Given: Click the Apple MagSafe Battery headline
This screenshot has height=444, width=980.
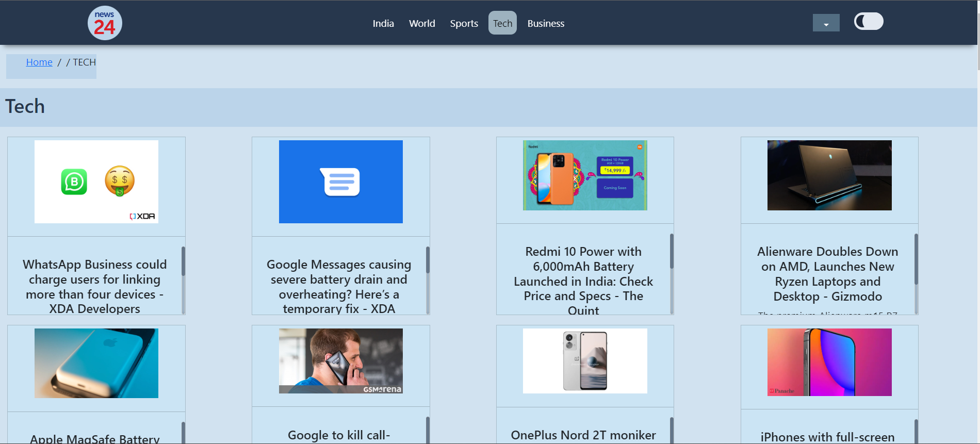Looking at the screenshot, I should pos(95,438).
